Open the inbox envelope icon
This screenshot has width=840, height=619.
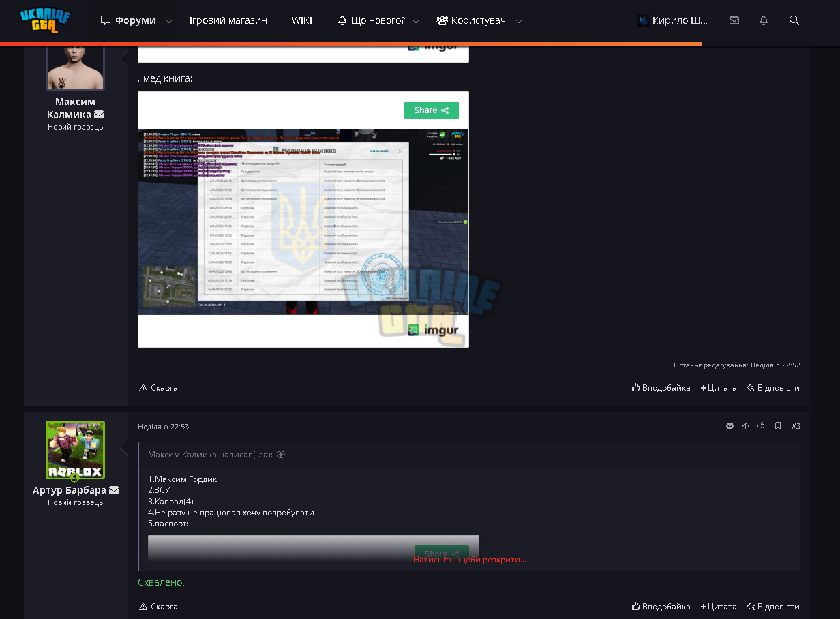[734, 20]
